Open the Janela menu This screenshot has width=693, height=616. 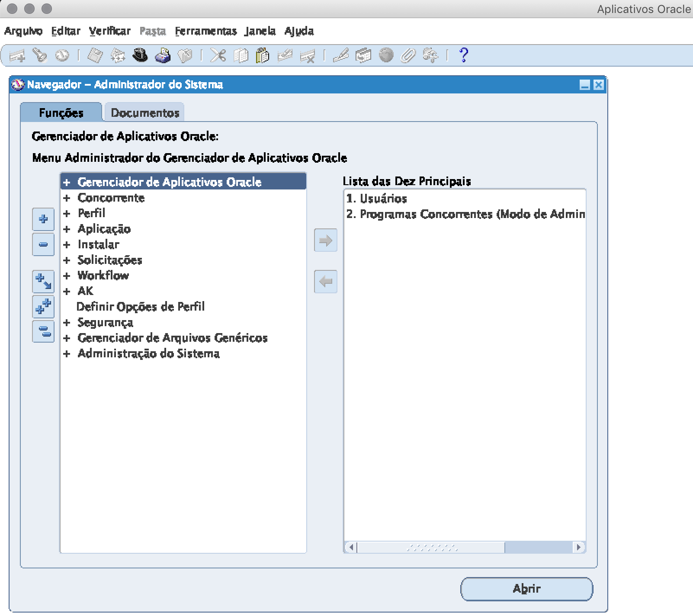coord(260,31)
